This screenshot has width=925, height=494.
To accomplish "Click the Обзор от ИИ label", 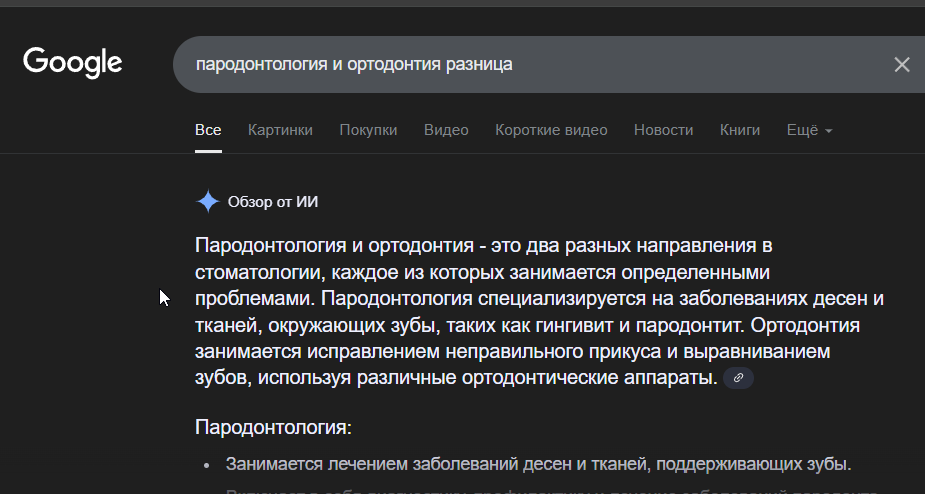I will (273, 202).
